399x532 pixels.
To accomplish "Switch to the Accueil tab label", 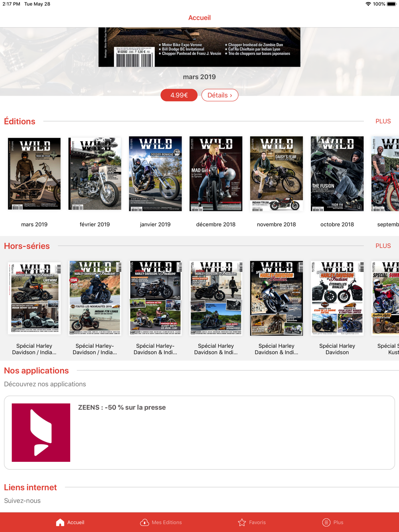I will 76,522.
